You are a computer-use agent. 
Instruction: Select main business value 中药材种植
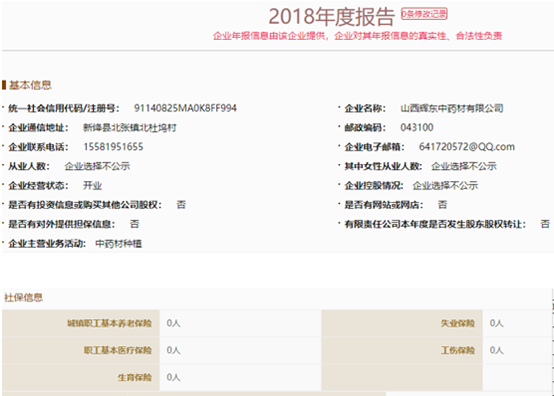pos(119,243)
